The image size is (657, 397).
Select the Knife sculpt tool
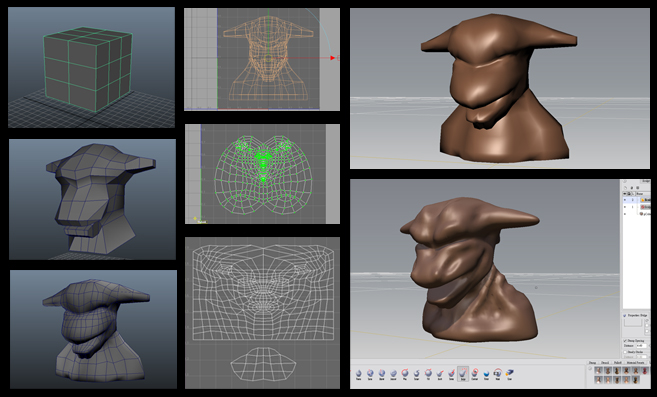pyautogui.click(x=440, y=373)
